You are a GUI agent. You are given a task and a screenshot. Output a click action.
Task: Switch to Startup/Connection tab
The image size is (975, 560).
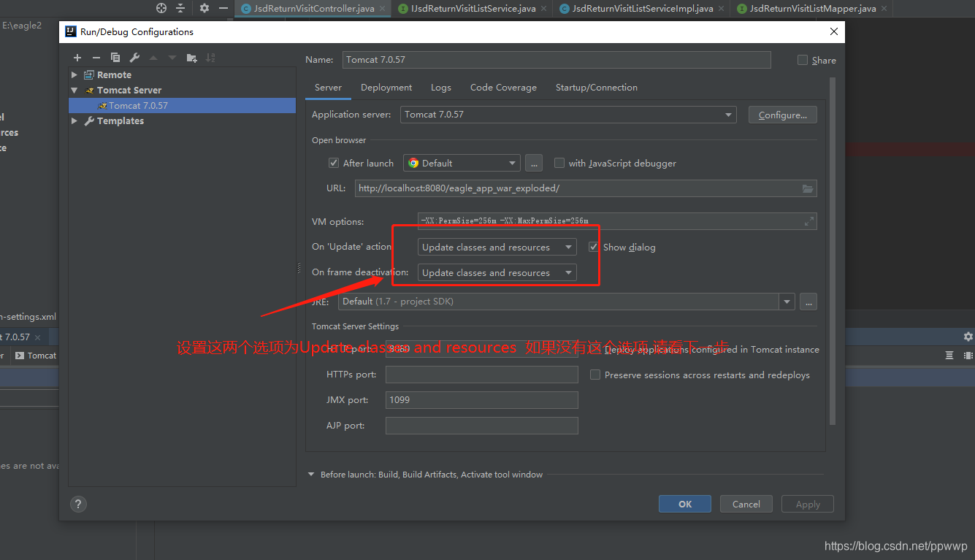point(597,87)
